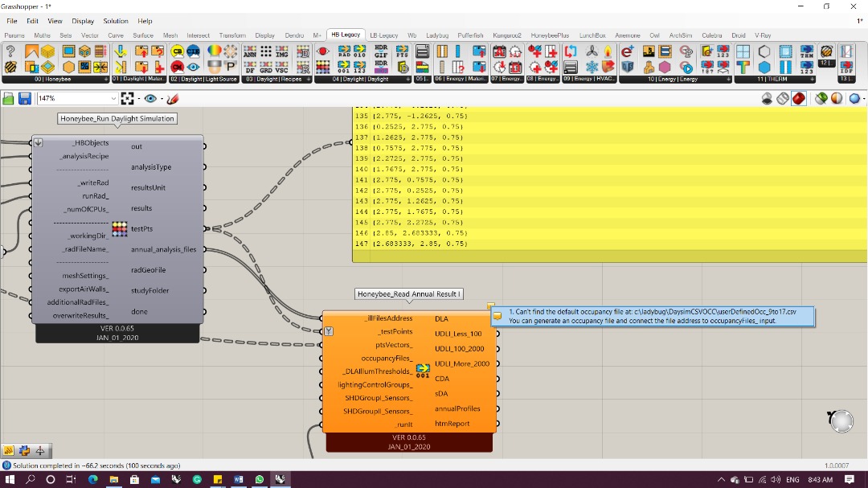Screen dimensions: 868x488
Task: Save the document with the floppy disk icon
Action: click(x=24, y=99)
